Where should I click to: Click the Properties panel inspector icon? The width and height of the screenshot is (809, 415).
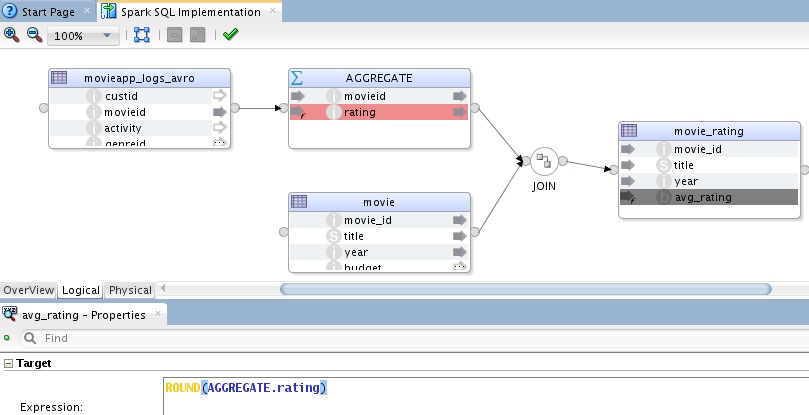[10, 313]
